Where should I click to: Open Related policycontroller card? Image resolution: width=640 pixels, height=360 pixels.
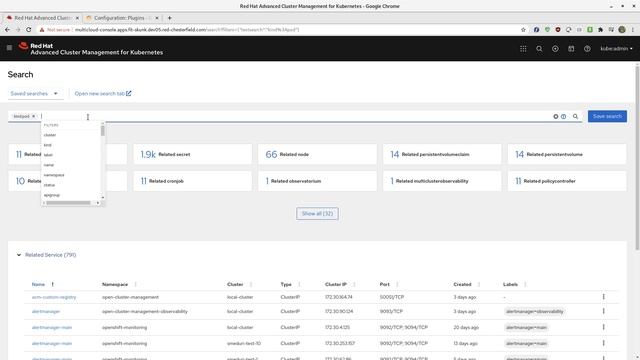tap(567, 181)
